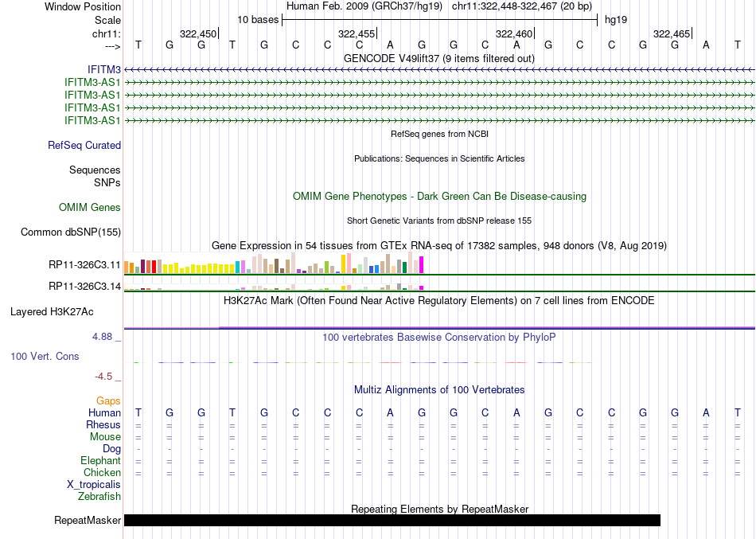
Task: Click the GTEx Gene Expression track title
Action: click(438, 245)
